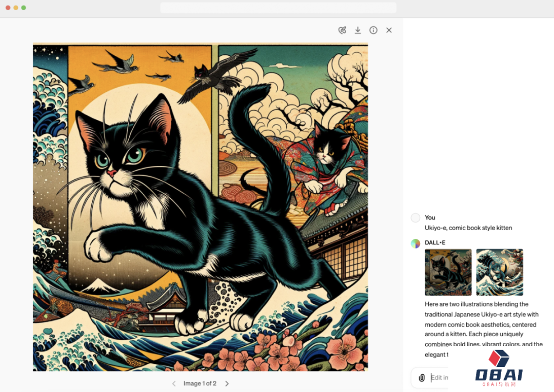Click into the Edit image input field
554x392 pixels.
pos(439,378)
